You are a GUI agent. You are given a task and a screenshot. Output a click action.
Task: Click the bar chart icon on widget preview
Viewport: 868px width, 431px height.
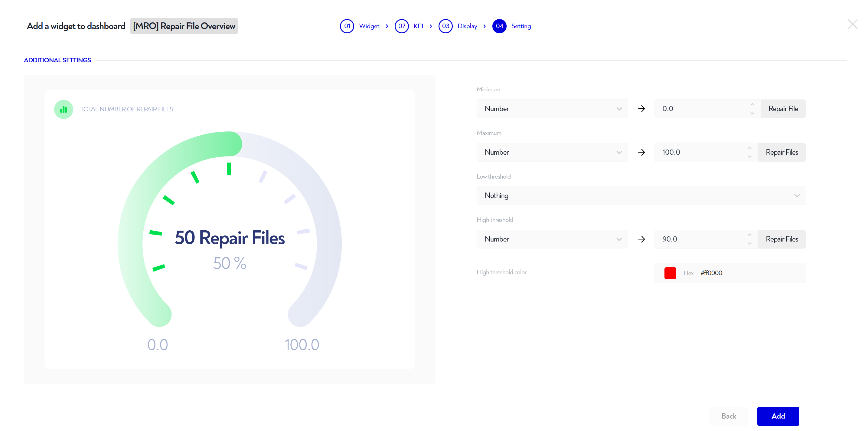[64, 109]
